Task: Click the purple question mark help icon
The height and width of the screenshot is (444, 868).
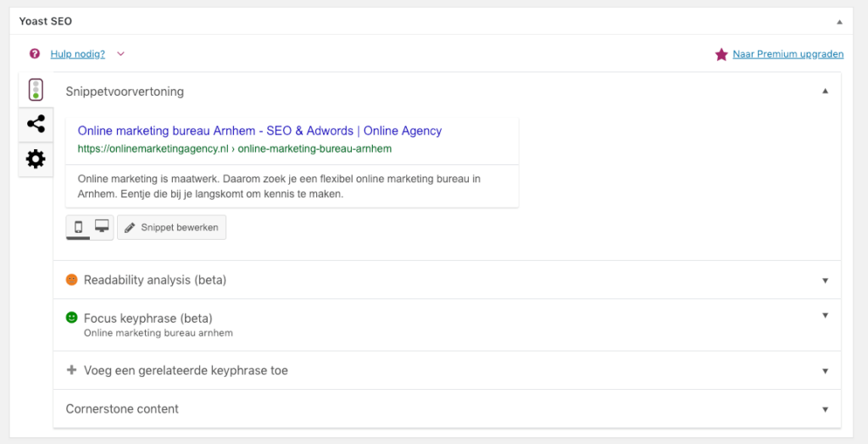Action: click(35, 53)
